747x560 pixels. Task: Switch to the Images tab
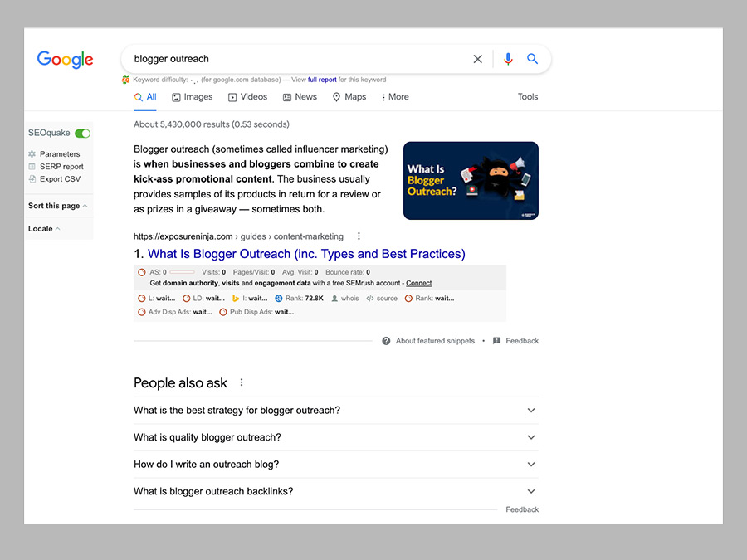[192, 97]
